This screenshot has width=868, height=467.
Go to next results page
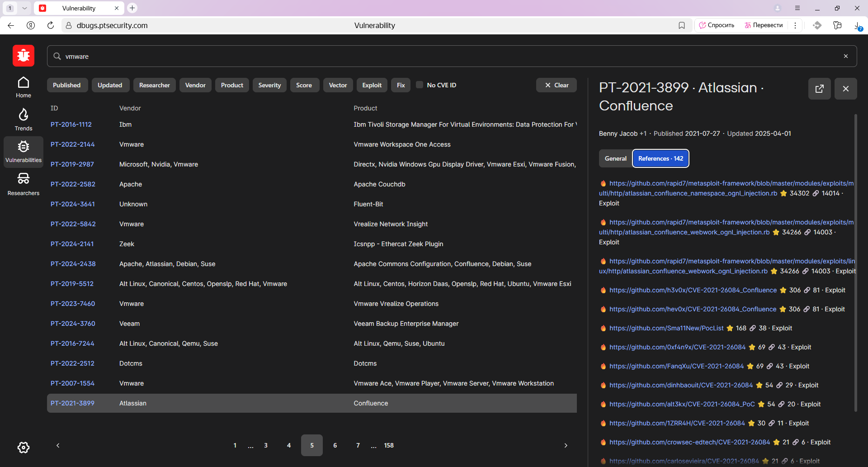pos(566,445)
